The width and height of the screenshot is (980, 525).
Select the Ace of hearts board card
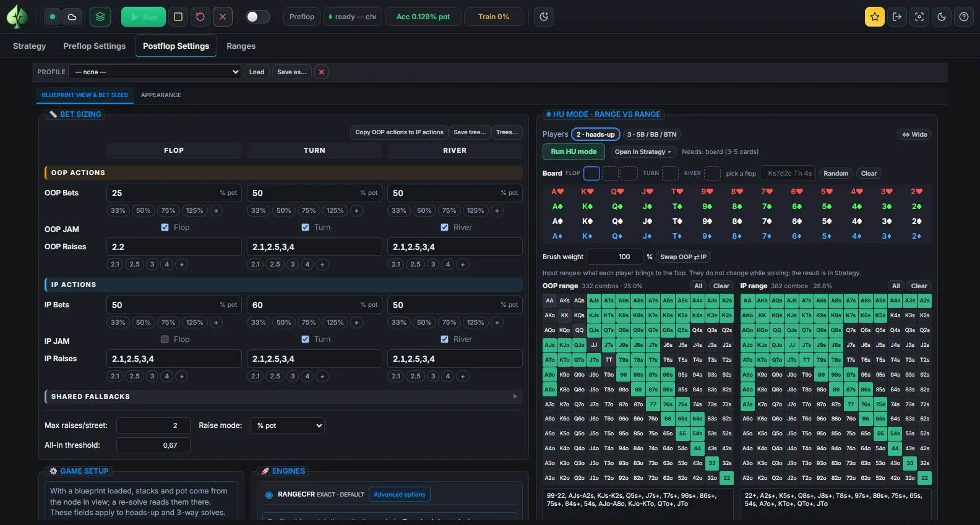[557, 192]
